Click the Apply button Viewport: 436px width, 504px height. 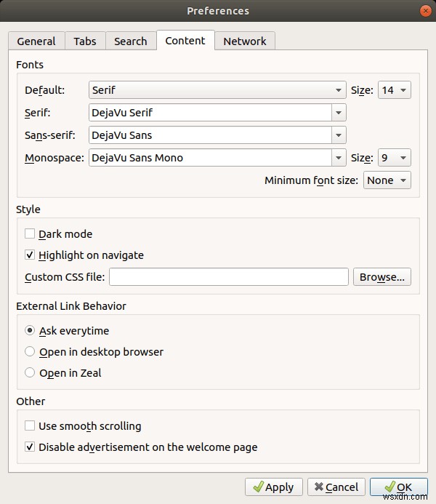point(274,487)
